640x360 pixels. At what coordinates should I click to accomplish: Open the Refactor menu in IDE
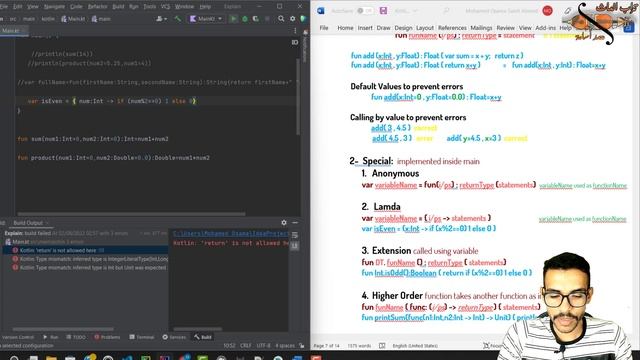98,7
